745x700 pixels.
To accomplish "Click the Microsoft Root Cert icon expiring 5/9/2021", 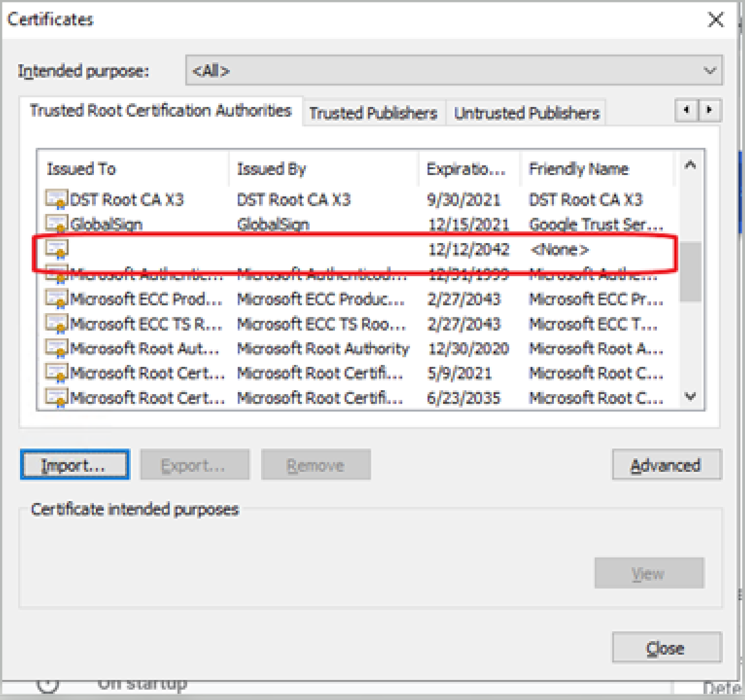I will pos(57,373).
